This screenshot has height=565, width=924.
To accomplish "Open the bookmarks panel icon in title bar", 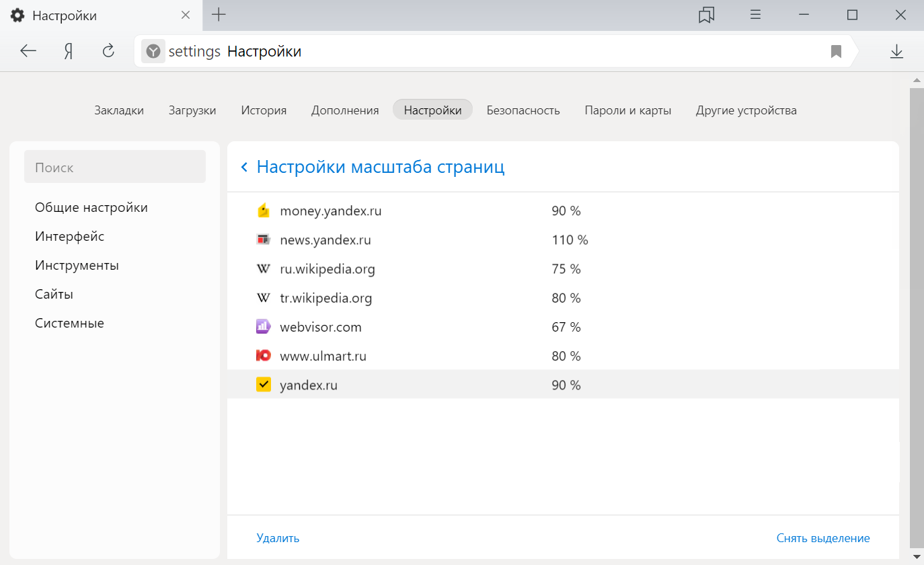I will click(706, 15).
